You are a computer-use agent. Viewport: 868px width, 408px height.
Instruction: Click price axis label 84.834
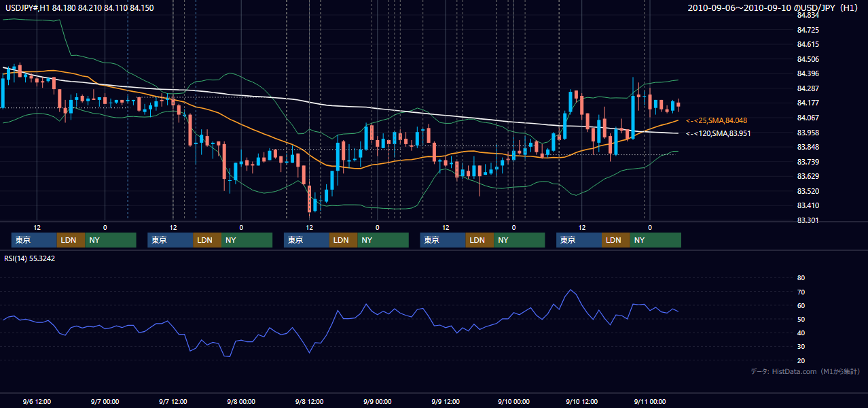tap(808, 15)
